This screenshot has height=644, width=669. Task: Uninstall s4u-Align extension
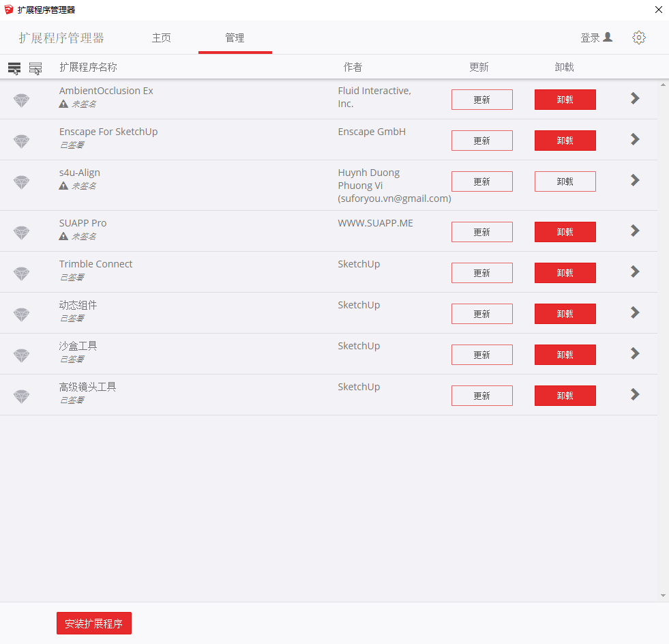point(565,181)
